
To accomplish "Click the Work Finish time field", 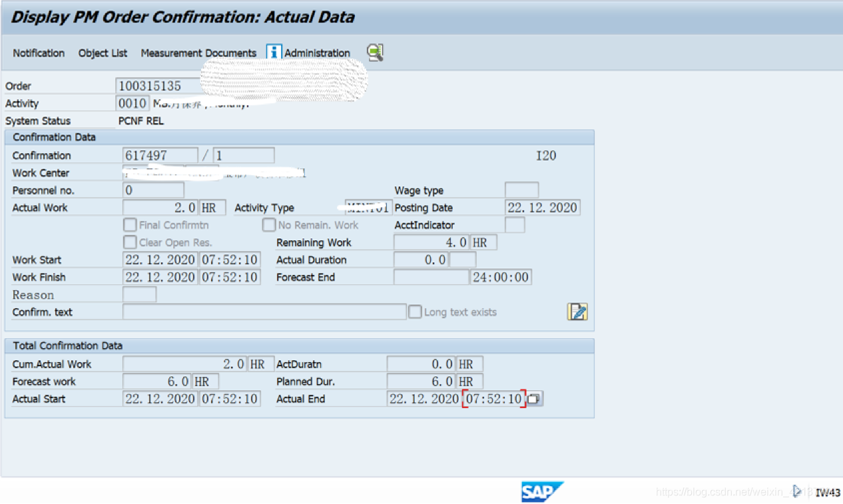I will (230, 277).
